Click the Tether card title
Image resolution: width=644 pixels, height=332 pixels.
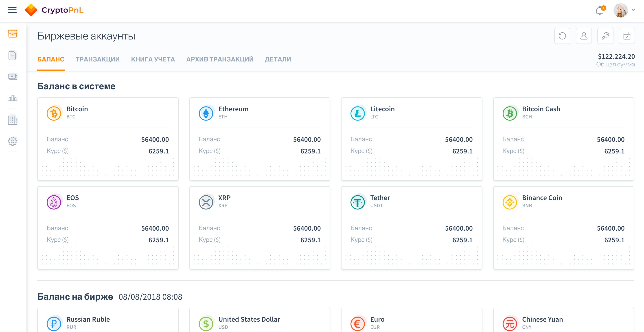(x=380, y=198)
